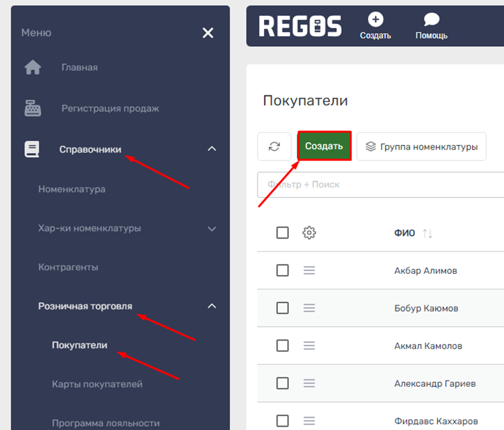Click the Home icon beside Главная
Screen dimensions: 504x430
pyautogui.click(x=33, y=67)
